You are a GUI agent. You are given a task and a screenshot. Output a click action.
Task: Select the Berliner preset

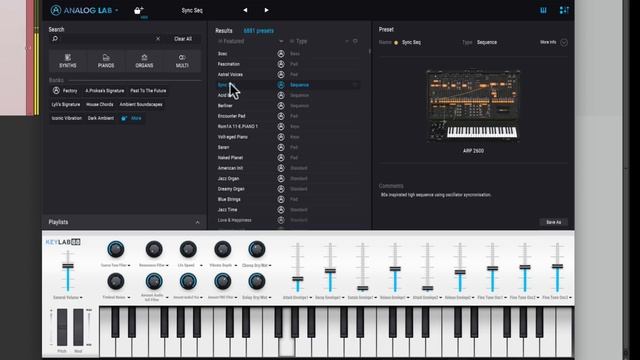pyautogui.click(x=225, y=106)
